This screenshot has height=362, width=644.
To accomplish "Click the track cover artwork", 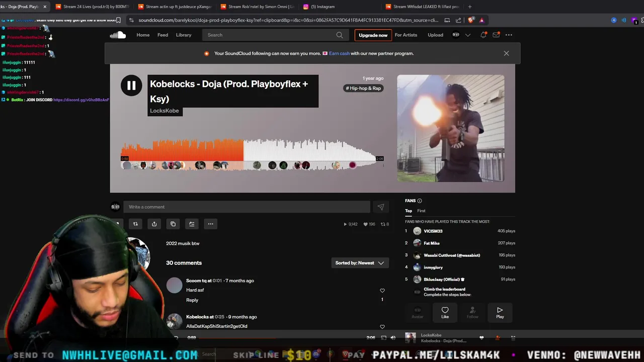I will coord(450,128).
